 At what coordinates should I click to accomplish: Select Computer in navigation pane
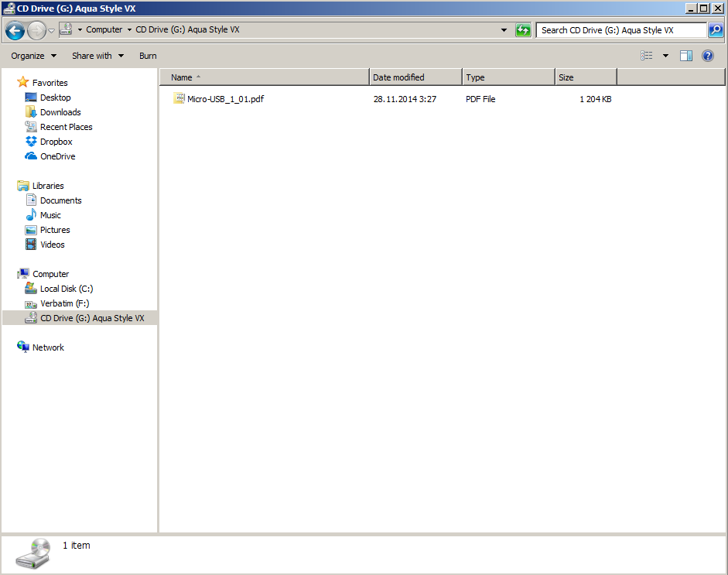(50, 274)
